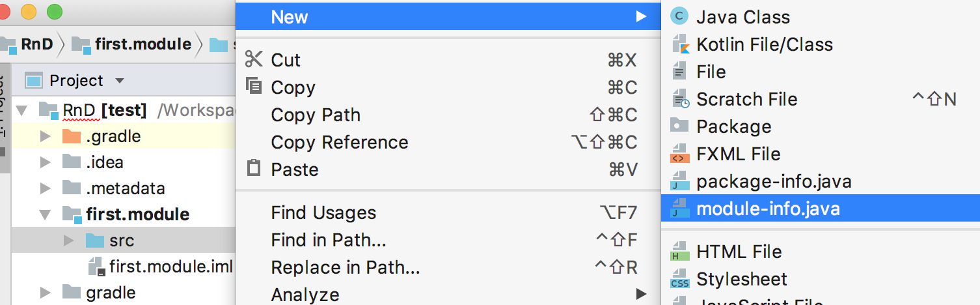Click the Stylesheet CSS icon
980x305 pixels.
tap(679, 279)
